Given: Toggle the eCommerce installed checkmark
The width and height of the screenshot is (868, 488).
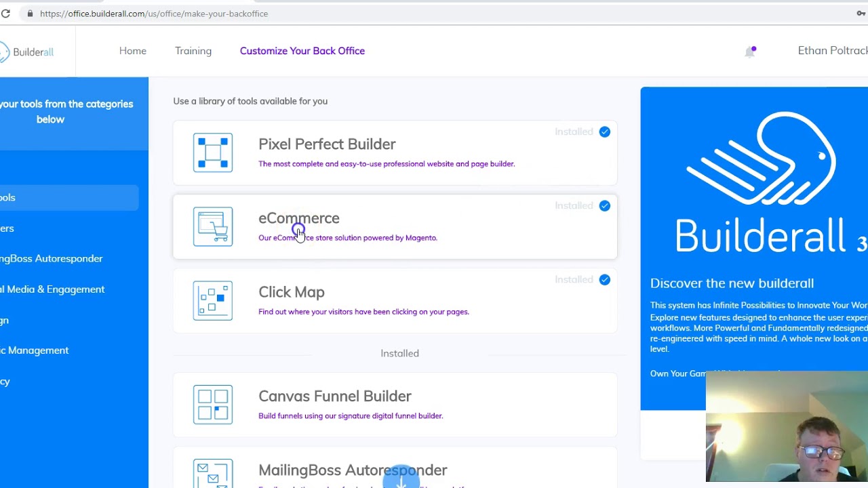Looking at the screenshot, I should coord(604,206).
